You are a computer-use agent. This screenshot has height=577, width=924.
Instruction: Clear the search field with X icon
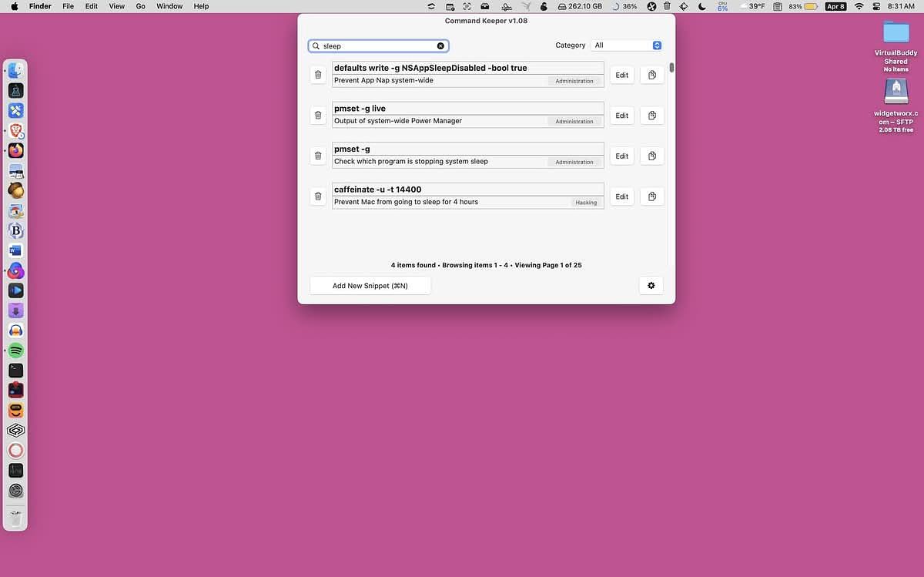(x=440, y=46)
